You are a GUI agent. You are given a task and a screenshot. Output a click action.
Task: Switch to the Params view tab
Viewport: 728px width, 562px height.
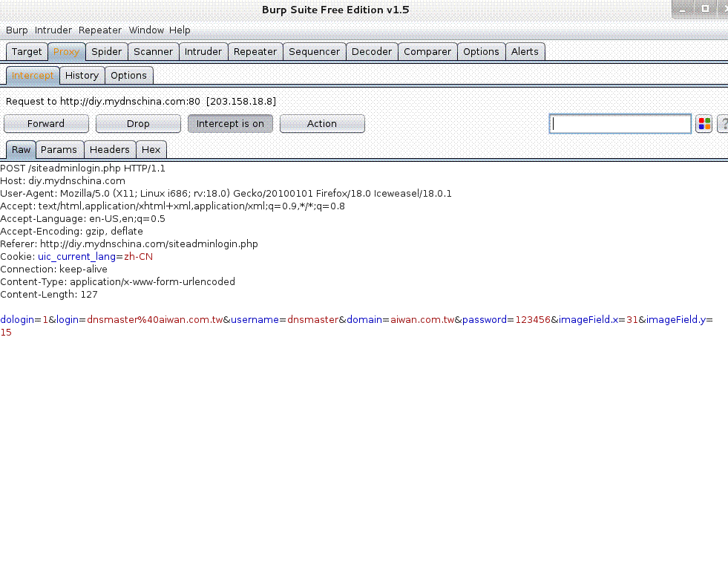pyautogui.click(x=59, y=149)
